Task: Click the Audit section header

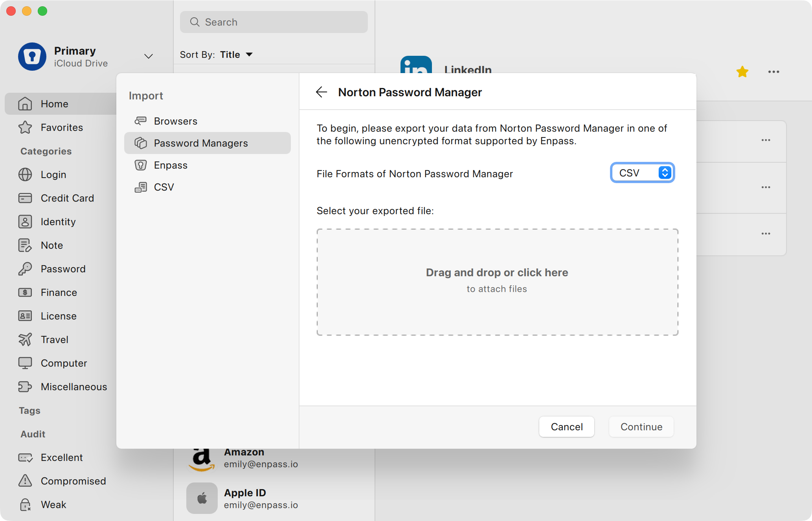Action: tap(33, 434)
